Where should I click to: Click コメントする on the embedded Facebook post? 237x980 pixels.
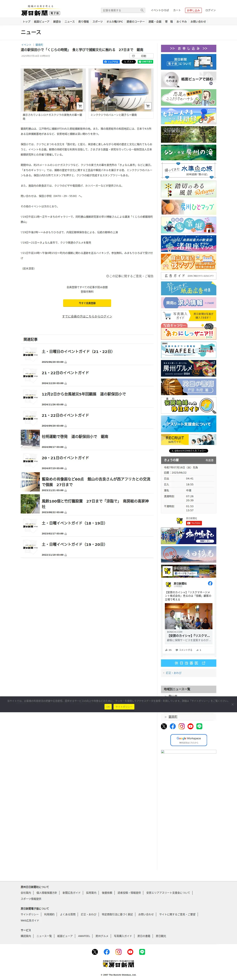point(184,650)
